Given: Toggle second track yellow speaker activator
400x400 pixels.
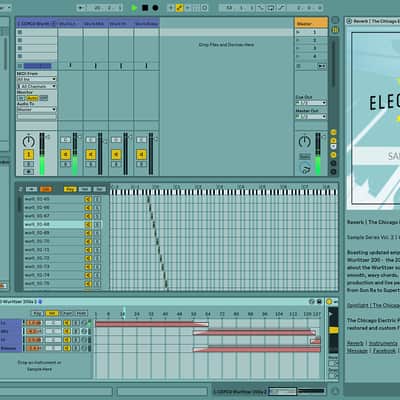Looking at the screenshot, I should pyautogui.click(x=65, y=155).
